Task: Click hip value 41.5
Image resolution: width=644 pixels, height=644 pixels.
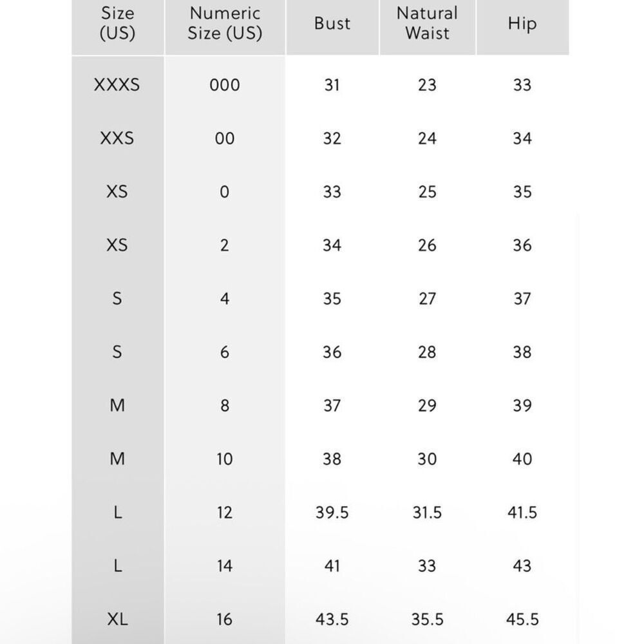Action: 522,512
